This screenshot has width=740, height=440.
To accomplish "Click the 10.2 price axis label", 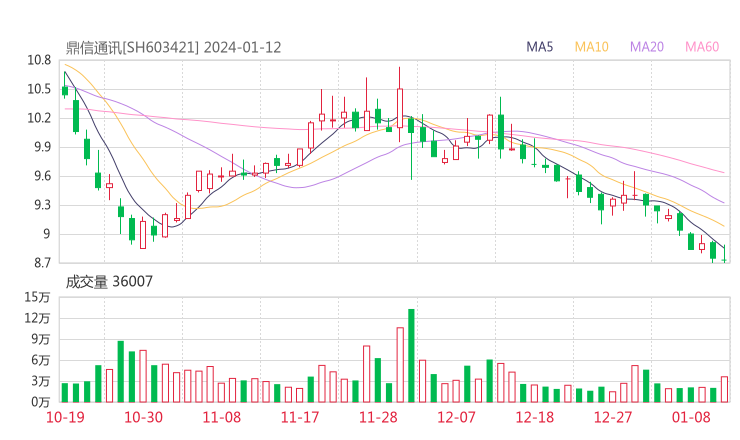I will pos(39,118).
